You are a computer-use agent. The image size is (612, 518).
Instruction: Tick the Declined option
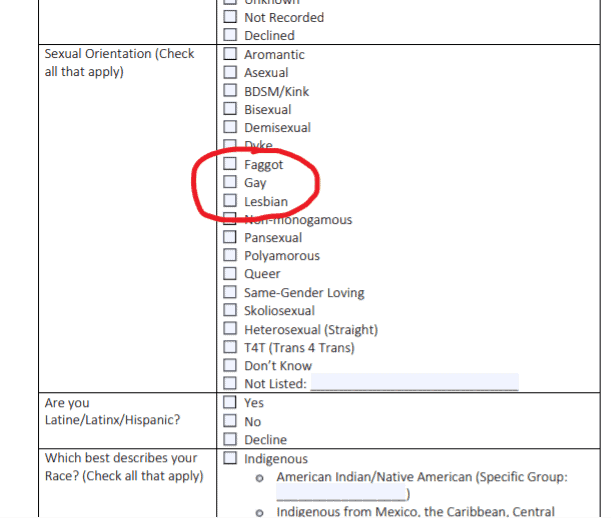click(x=230, y=35)
